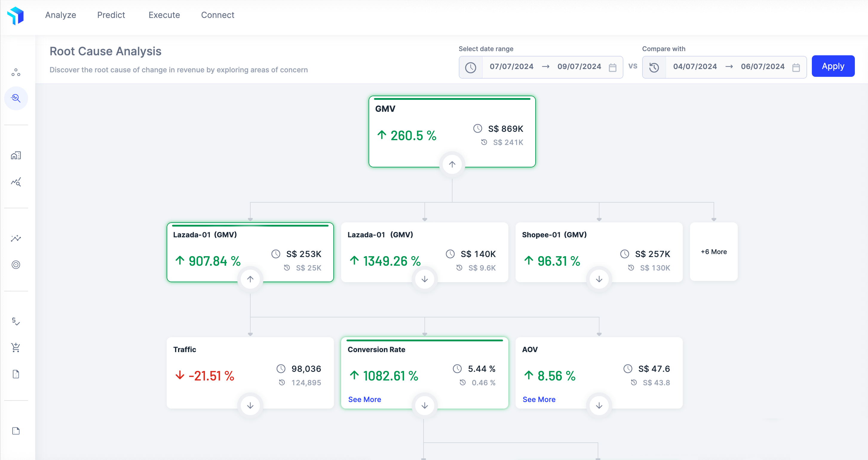Image resolution: width=868 pixels, height=460 pixels.
Task: Click the shopping cart sidebar icon
Action: click(x=16, y=347)
